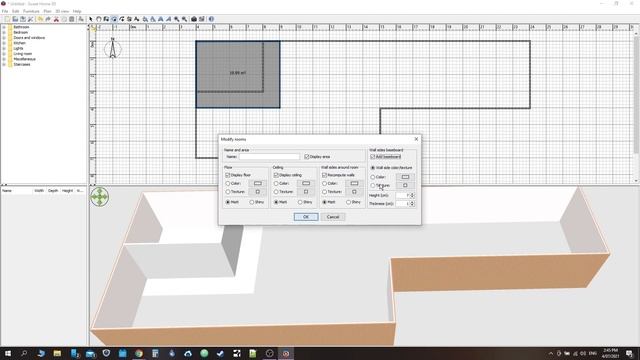Open the File menu

pos(5,11)
